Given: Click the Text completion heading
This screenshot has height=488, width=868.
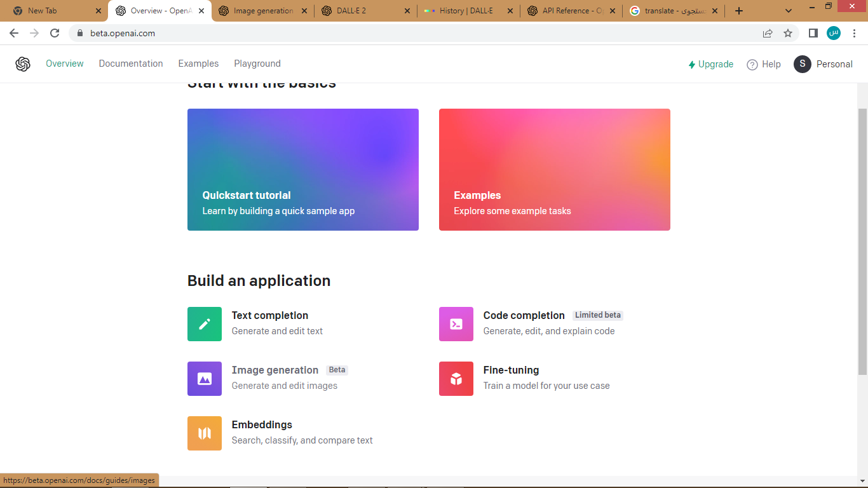Looking at the screenshot, I should coord(270,315).
